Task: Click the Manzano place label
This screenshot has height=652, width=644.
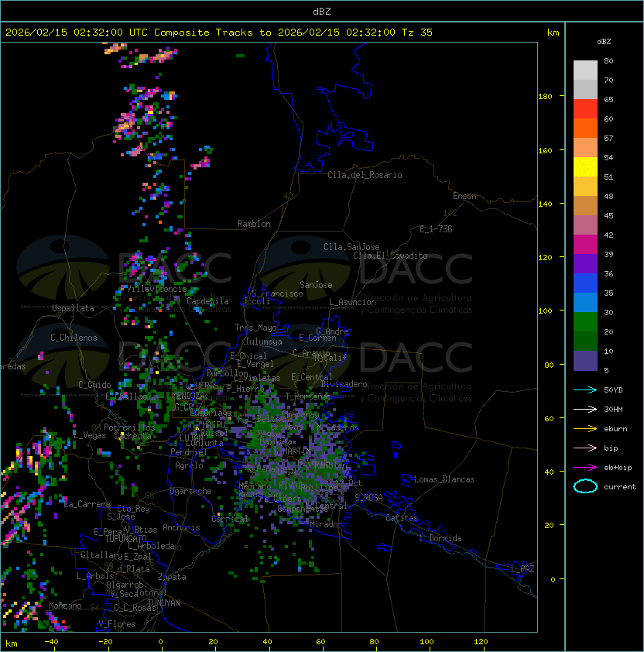Action: coord(65,606)
